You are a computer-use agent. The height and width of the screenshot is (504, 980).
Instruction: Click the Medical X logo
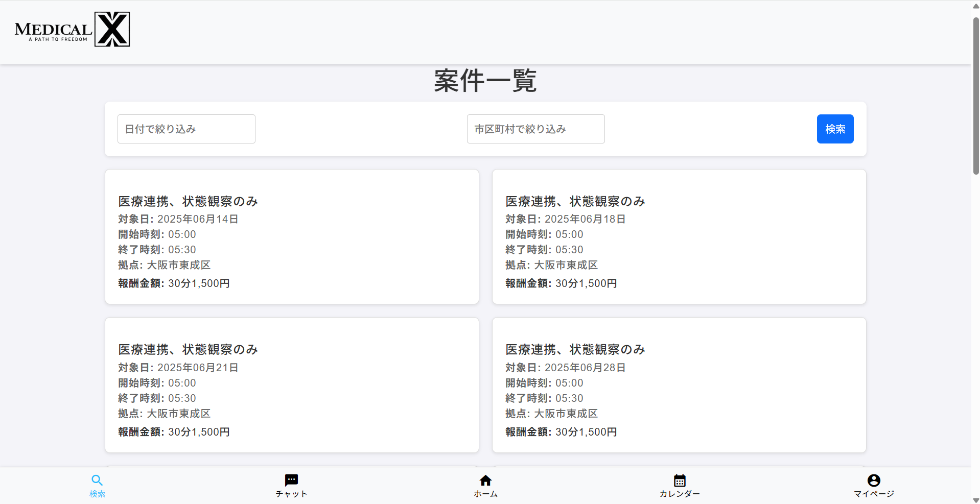(x=72, y=30)
